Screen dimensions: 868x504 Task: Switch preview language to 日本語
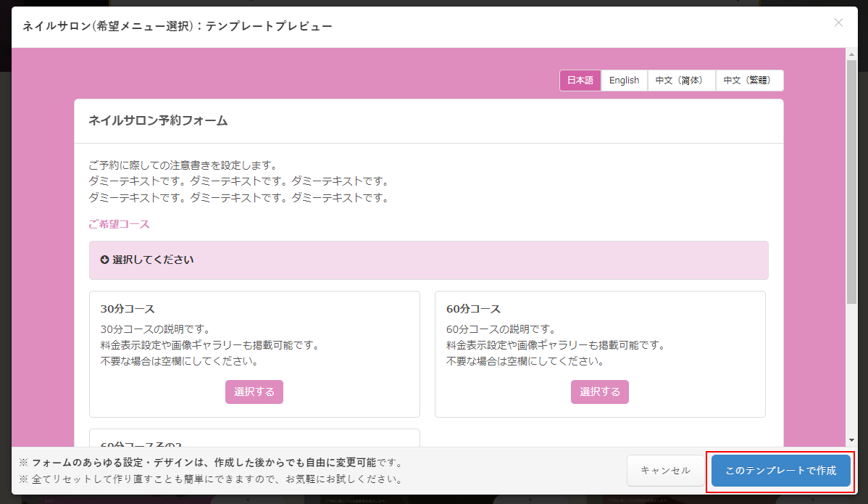580,80
